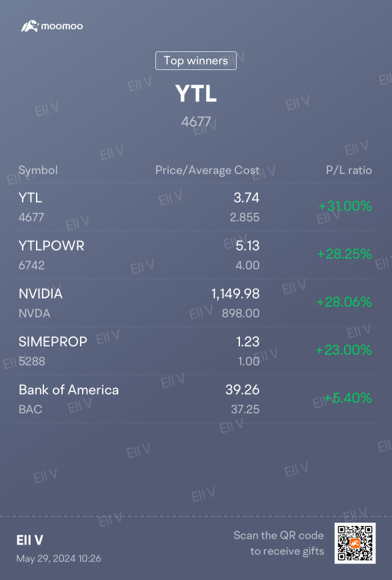Click the May 29, 2024 10:26 timestamp
This screenshot has width=392, height=580.
click(x=59, y=558)
